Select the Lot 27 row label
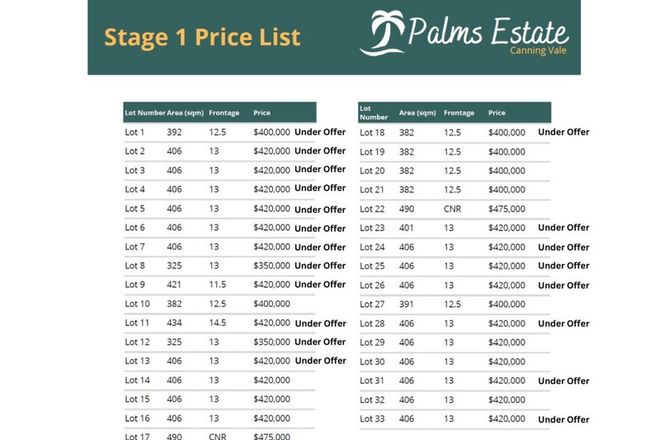Viewport: 660px width, 440px height. pos(372,304)
